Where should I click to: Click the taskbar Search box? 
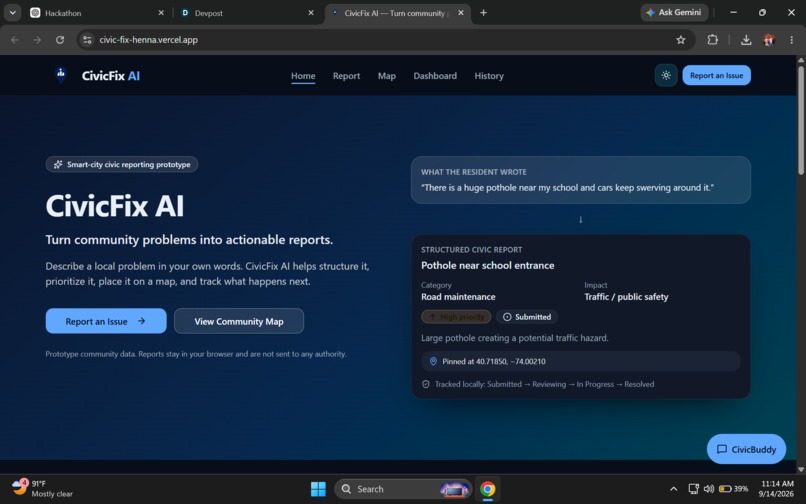(402, 489)
